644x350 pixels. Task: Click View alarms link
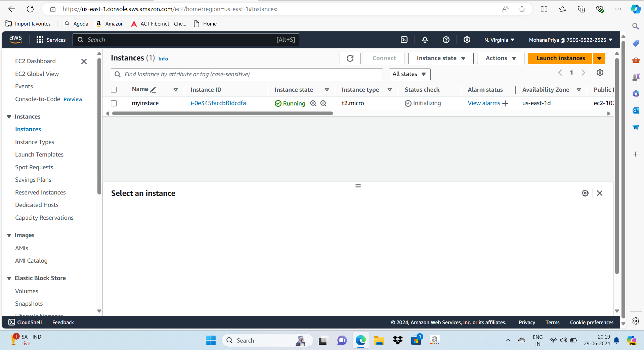point(484,103)
